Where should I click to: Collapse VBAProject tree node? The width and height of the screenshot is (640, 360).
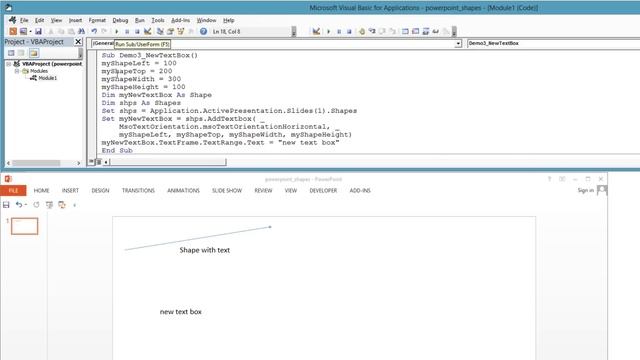[x=9, y=64]
